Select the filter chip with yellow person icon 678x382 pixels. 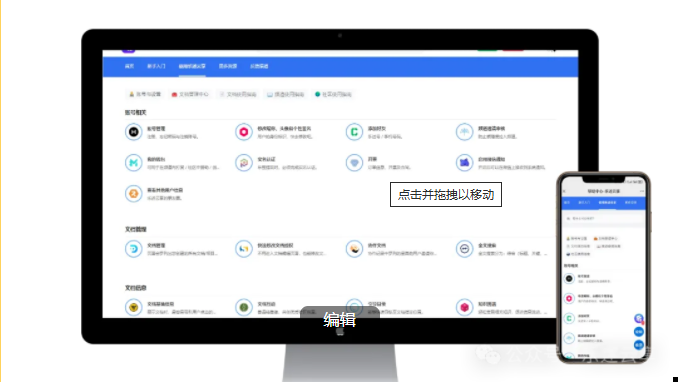click(145, 94)
